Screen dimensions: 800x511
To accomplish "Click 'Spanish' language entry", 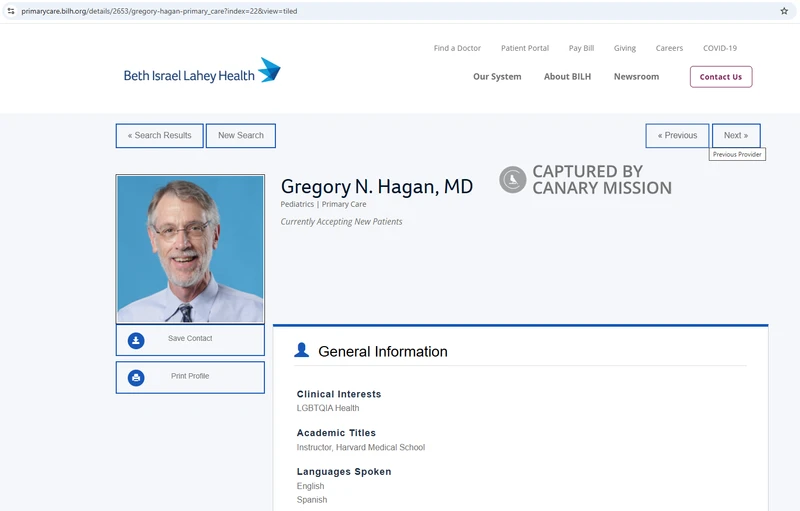I will coord(312,500).
